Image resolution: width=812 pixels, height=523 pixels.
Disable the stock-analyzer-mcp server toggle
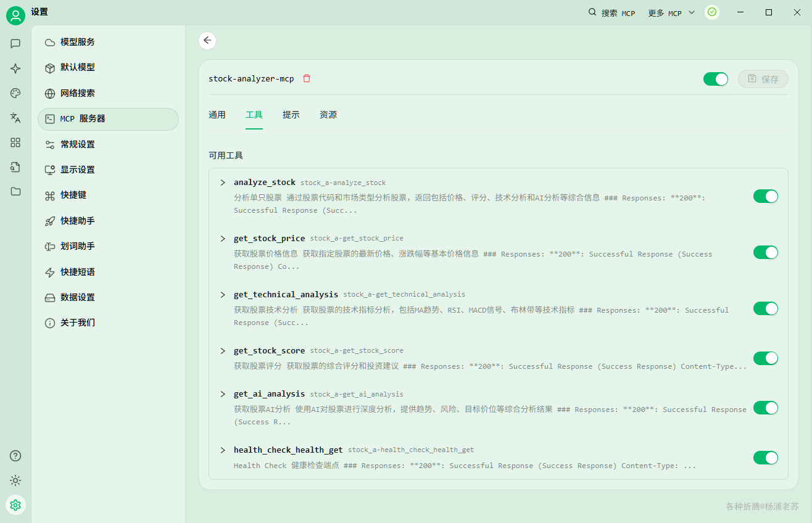click(x=716, y=79)
